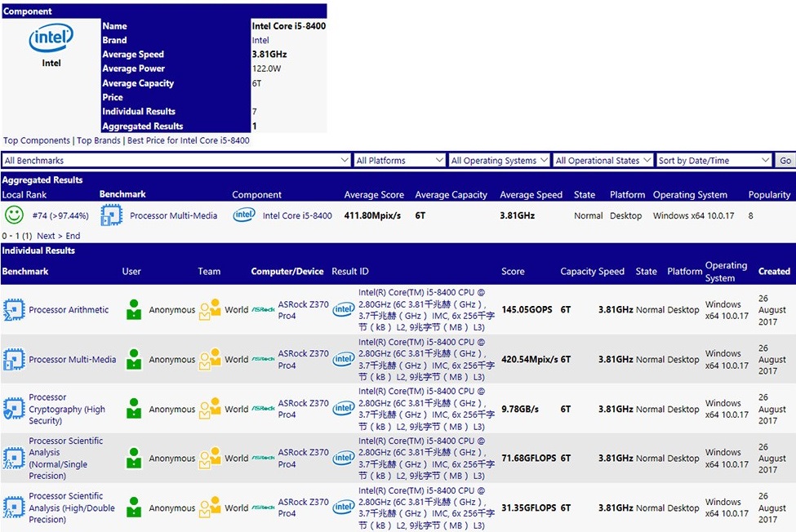
Task: Click the Intel logo in the Individual Results Multi-Media row
Action: [x=344, y=359]
